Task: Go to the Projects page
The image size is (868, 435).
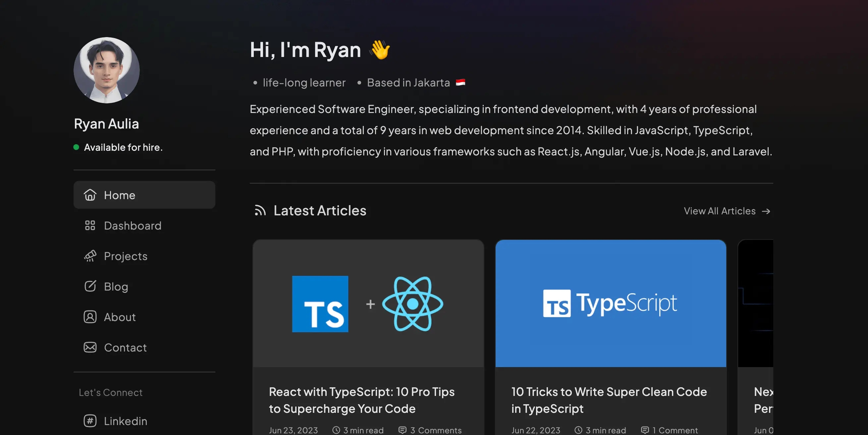Action: coord(126,256)
